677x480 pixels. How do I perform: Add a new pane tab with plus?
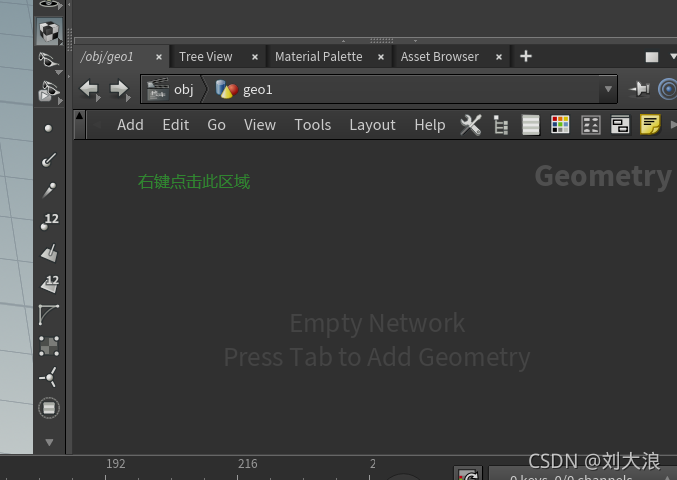point(525,56)
